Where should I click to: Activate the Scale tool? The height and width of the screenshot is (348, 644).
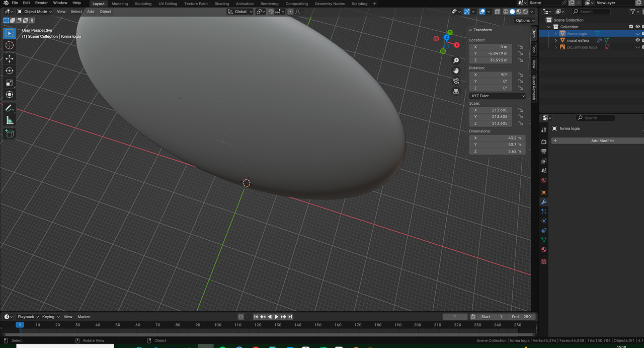pos(10,83)
